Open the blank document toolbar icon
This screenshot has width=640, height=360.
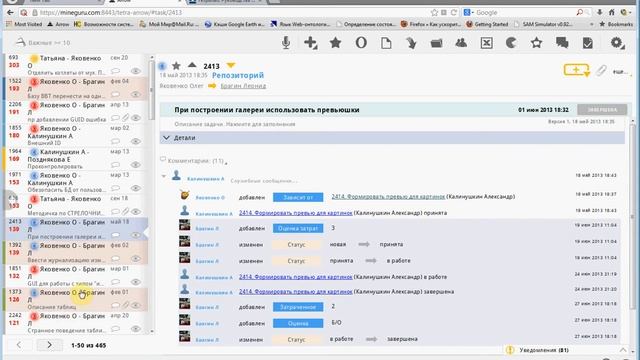pos(386,42)
